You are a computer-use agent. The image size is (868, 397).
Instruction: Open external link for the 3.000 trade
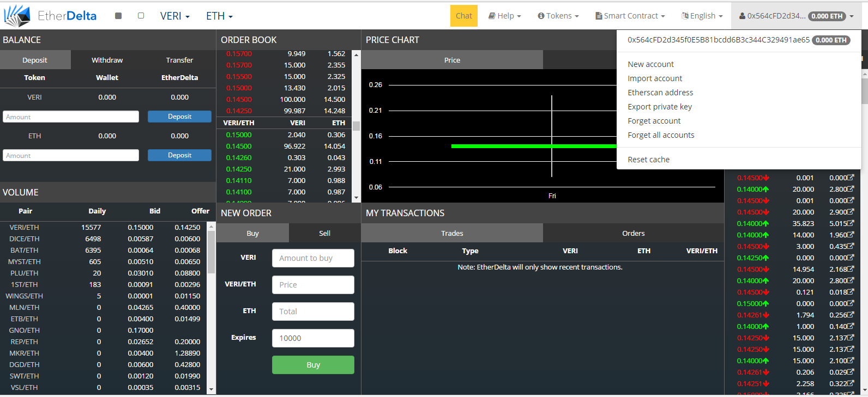851,246
